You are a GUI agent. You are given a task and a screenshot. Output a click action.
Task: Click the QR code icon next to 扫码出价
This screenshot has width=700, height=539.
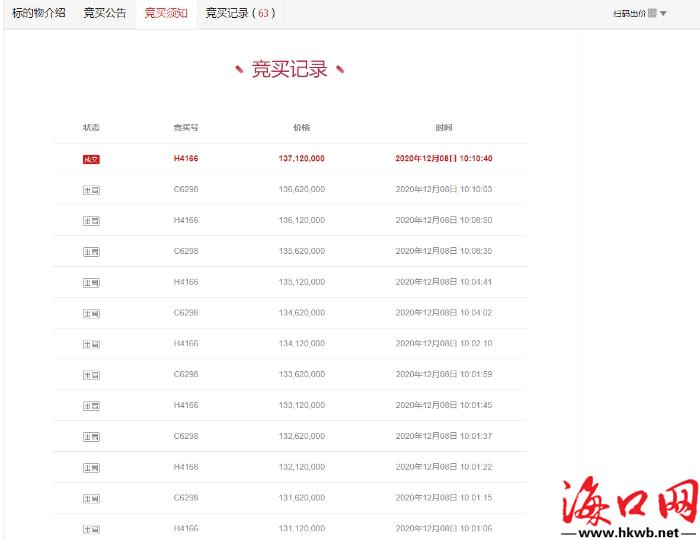652,14
